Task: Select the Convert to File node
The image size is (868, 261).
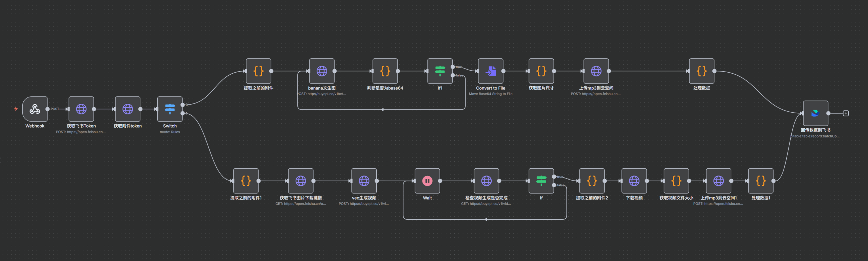Action: point(491,71)
